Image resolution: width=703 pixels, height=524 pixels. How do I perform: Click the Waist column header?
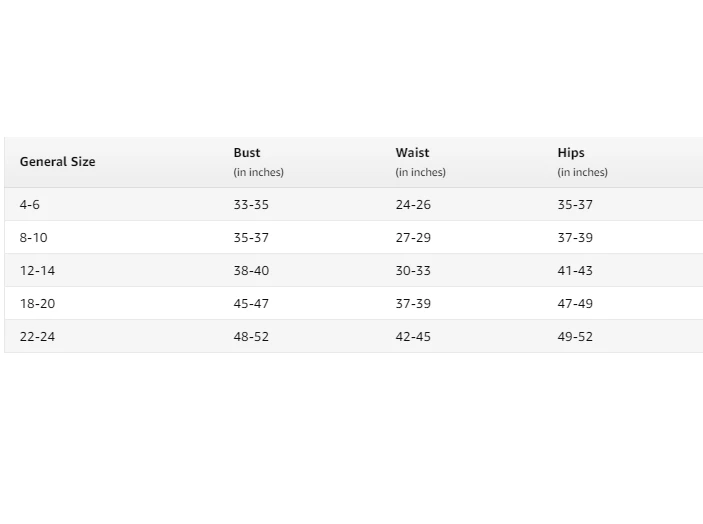[x=412, y=153]
